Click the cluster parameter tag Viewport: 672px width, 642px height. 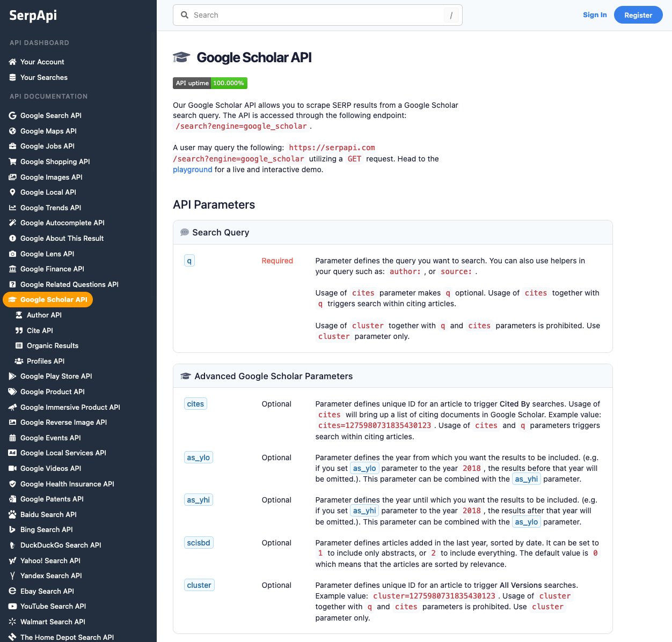tap(199, 585)
